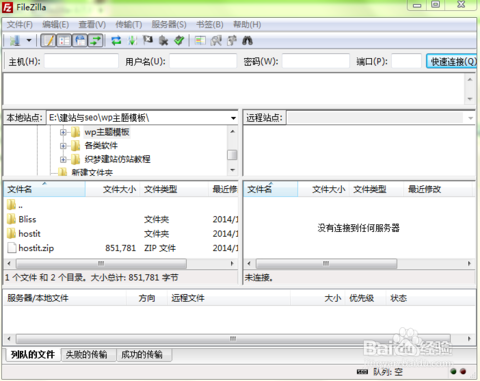Focus the 主机(H) host field
480x381 pixels.
pyautogui.click(x=81, y=61)
